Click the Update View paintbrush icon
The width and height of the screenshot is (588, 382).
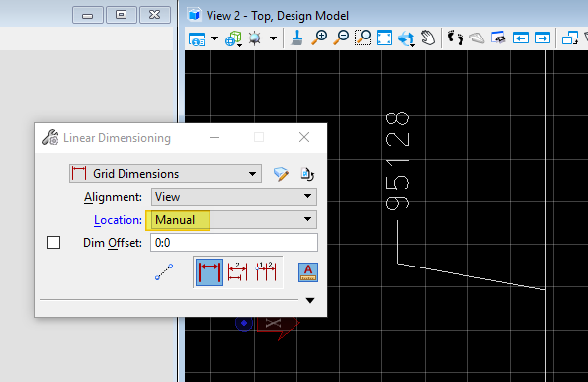[297, 38]
